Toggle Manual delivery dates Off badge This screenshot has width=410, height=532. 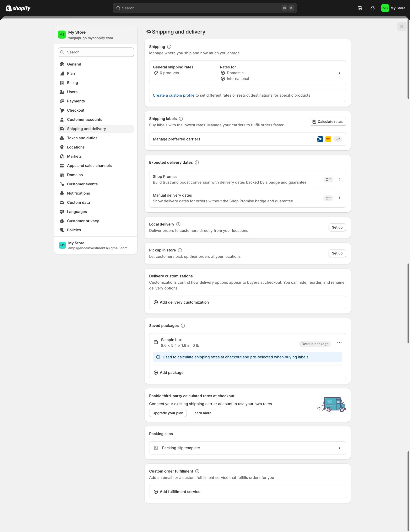pos(328,198)
